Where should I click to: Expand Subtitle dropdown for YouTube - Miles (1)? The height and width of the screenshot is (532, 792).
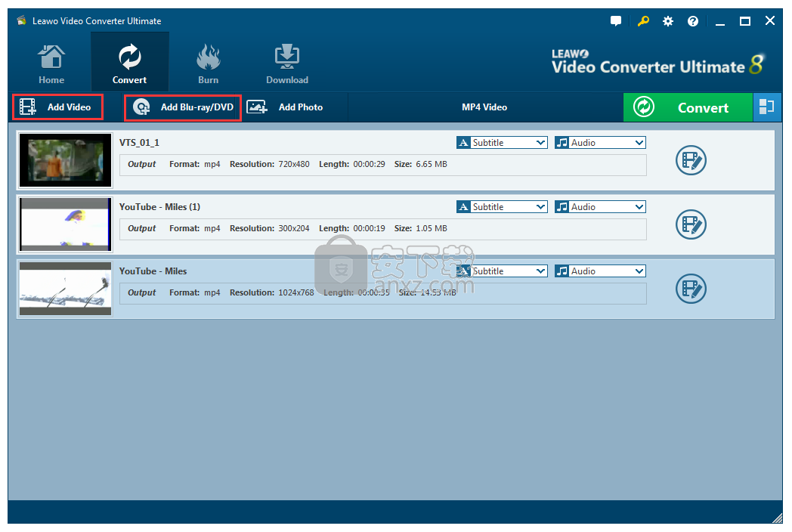click(502, 206)
